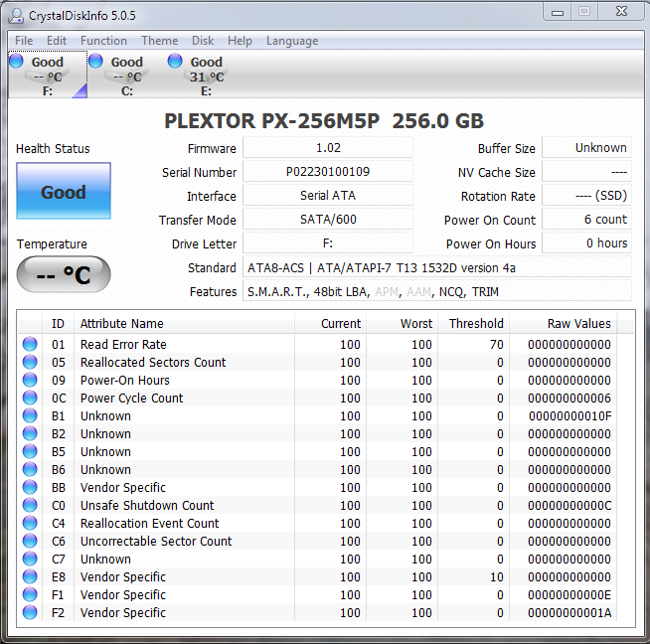Select the F: drive status orb
The width and height of the screenshot is (650, 644).
pyautogui.click(x=16, y=62)
